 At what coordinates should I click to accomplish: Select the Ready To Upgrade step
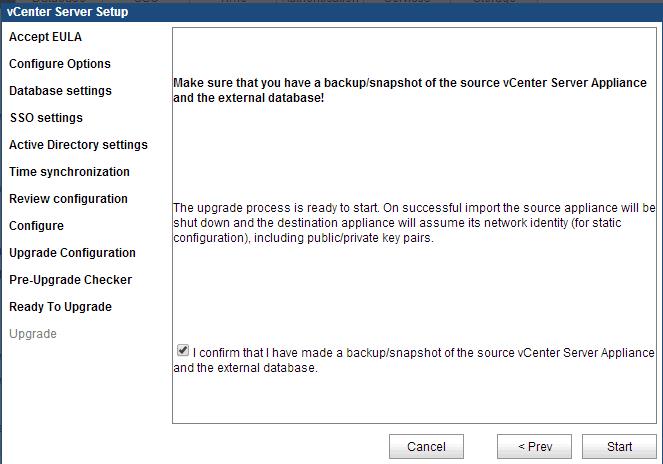(60, 307)
